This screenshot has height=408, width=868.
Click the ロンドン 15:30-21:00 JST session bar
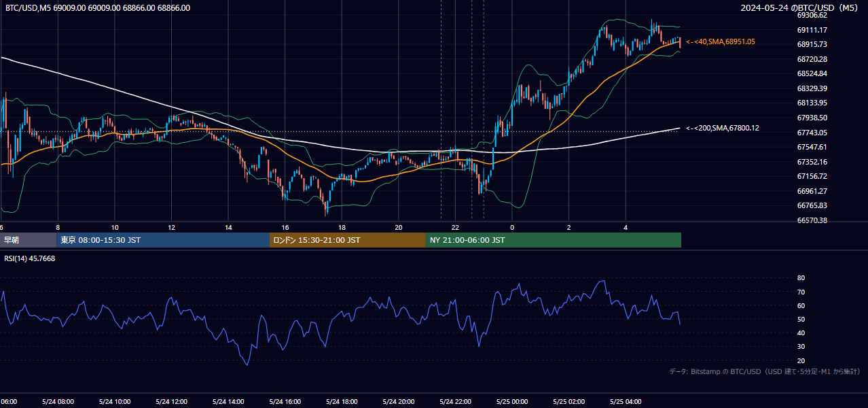click(x=348, y=240)
